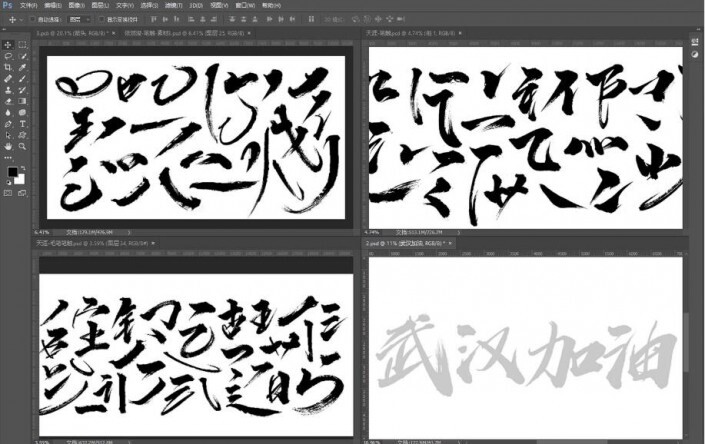Select the Hand tool

point(8,146)
